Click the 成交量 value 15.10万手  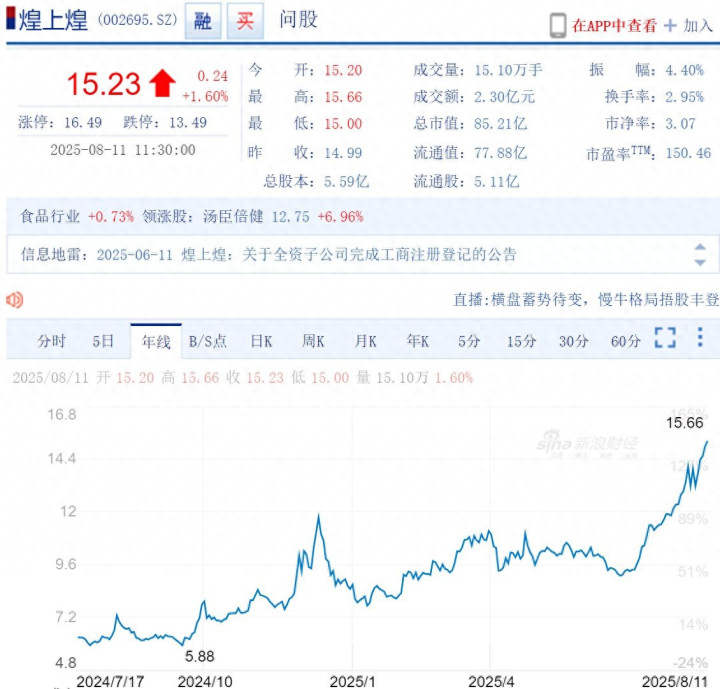[x=508, y=70]
